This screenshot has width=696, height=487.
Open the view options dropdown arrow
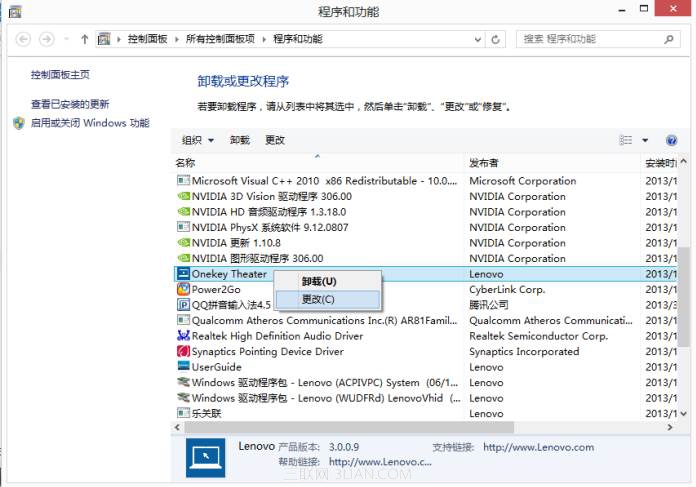pos(645,140)
